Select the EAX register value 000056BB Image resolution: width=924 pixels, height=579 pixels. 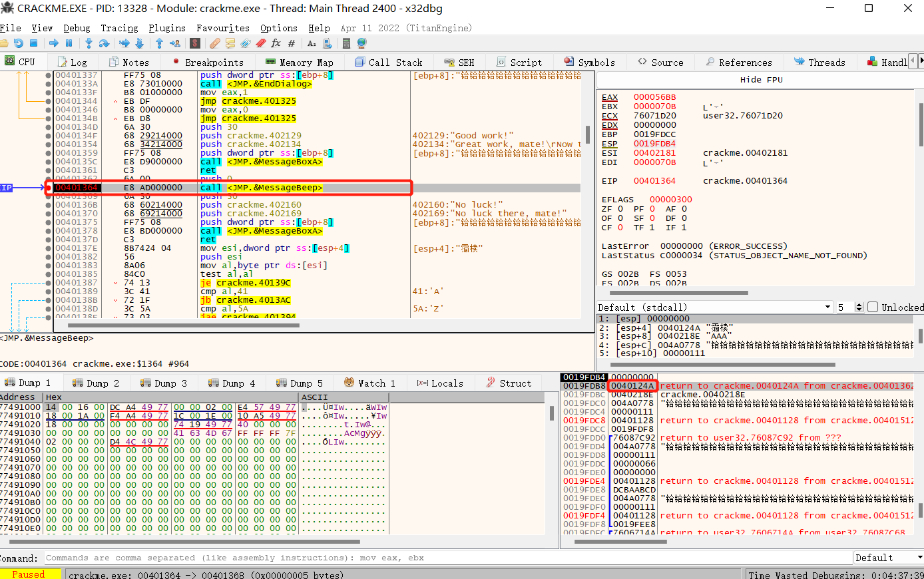pyautogui.click(x=654, y=97)
